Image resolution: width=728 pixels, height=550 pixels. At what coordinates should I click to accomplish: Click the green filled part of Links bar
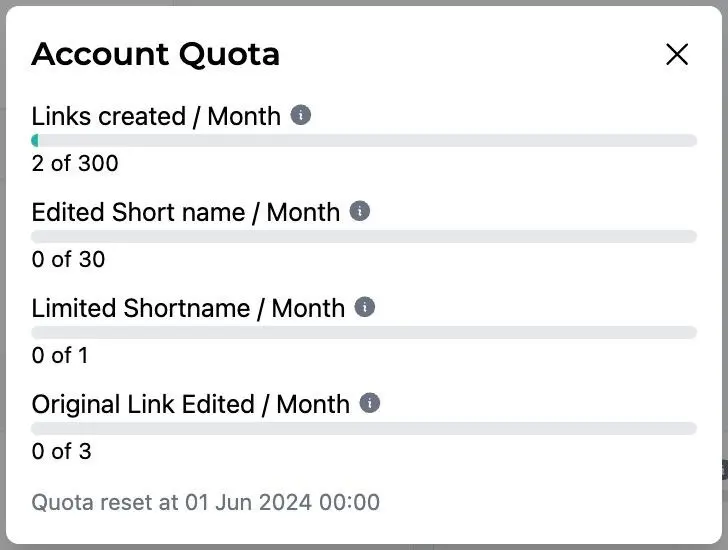coord(35,141)
